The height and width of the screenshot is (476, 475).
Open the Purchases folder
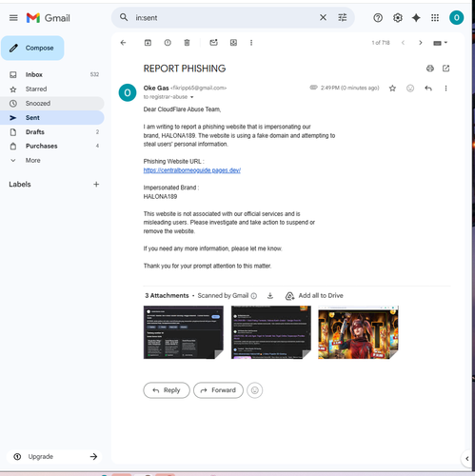click(x=52, y=146)
